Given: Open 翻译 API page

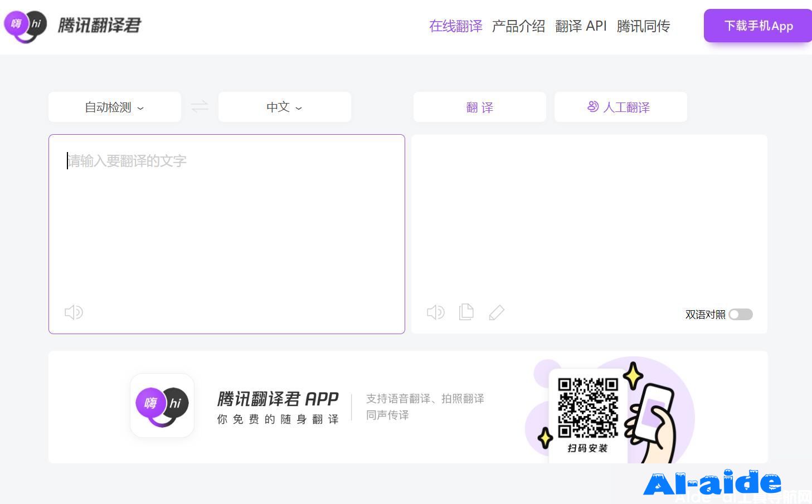Looking at the screenshot, I should [x=581, y=26].
